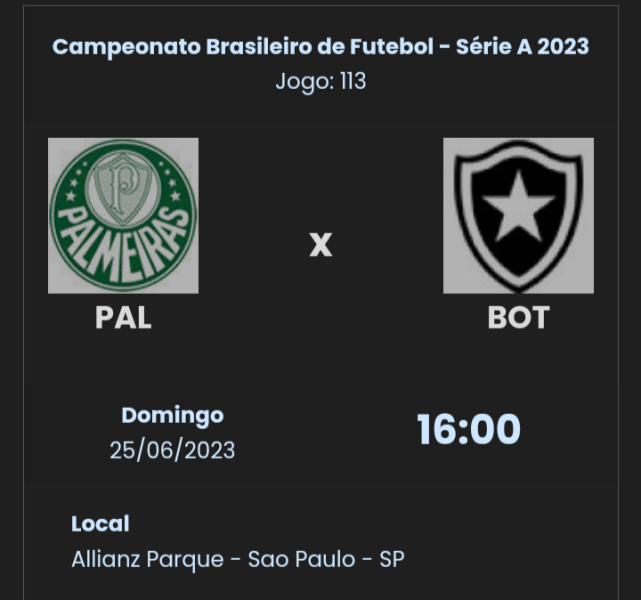Open the Allianz Parque venue name

point(147,559)
